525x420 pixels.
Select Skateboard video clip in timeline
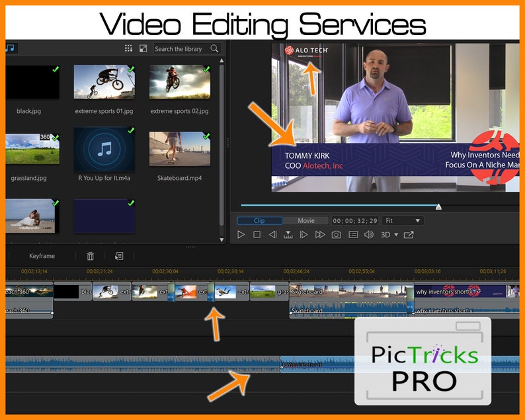[x=348, y=292]
